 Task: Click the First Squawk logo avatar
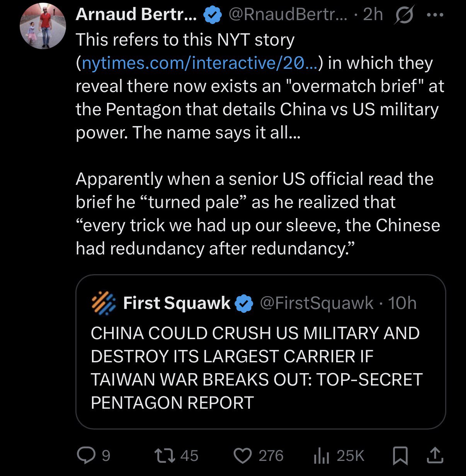tap(104, 303)
